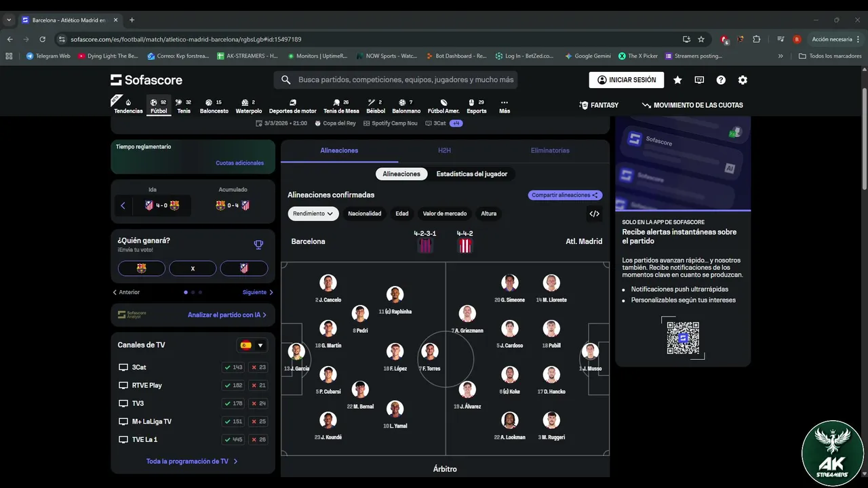Open MOVIMIENTO DE LAS CUOTAS link

pos(692,105)
